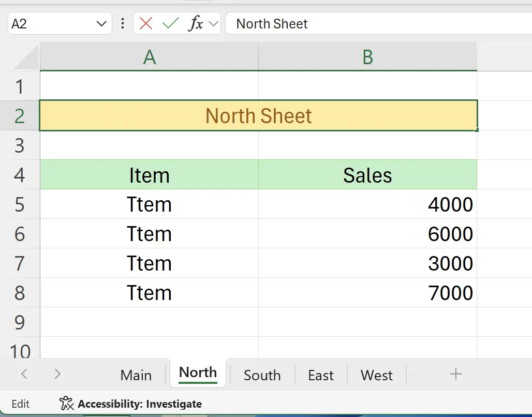Image resolution: width=532 pixels, height=417 pixels.
Task: Open the Insert Function fx icon
Action: click(x=196, y=24)
